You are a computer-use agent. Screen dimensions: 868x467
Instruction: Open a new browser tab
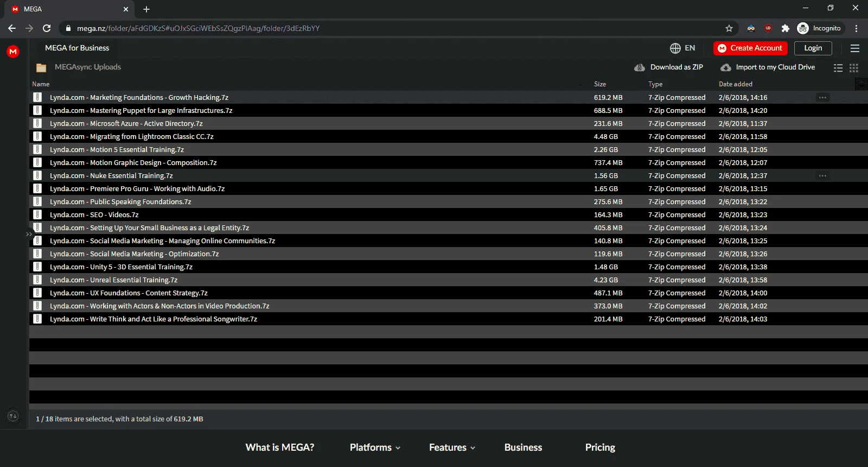(146, 9)
